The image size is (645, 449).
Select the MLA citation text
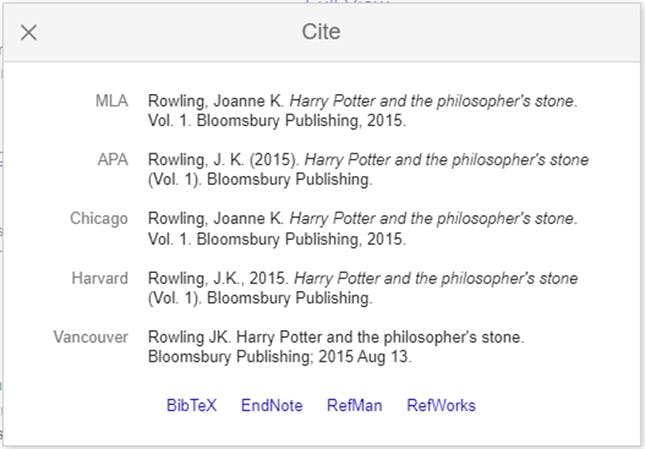click(363, 111)
